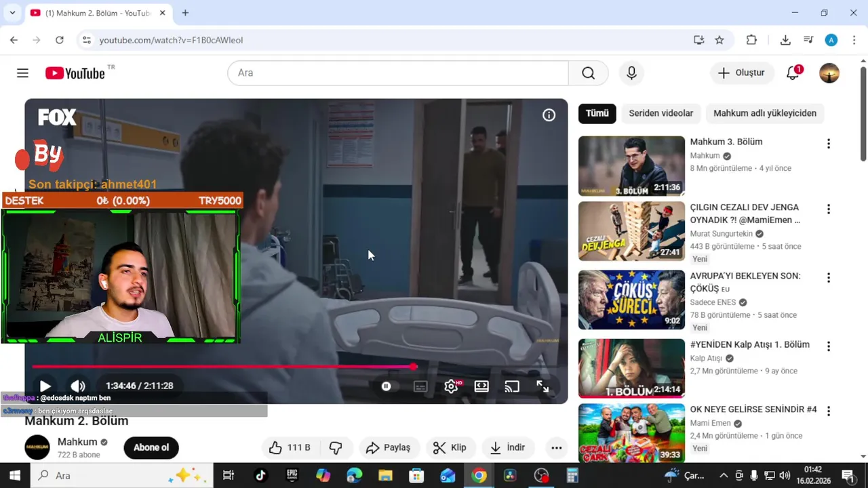This screenshot has width=868, height=488.
Task: Bookmark this page with star icon
Action: tap(719, 40)
